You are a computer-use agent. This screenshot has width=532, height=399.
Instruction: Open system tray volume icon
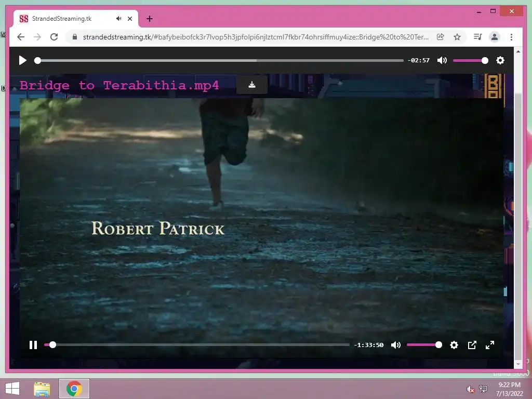(470, 389)
